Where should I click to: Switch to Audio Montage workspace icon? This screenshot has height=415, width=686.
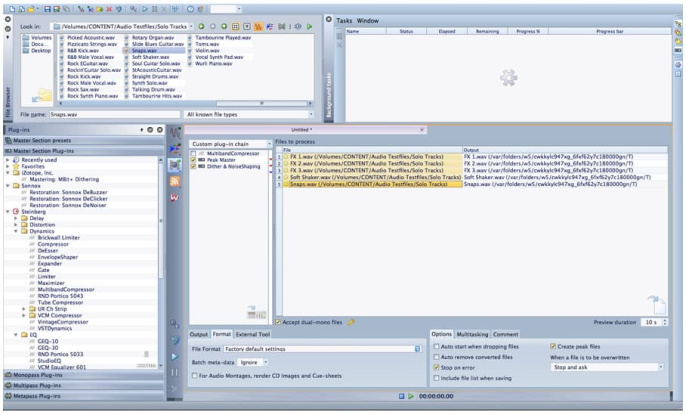click(x=175, y=149)
